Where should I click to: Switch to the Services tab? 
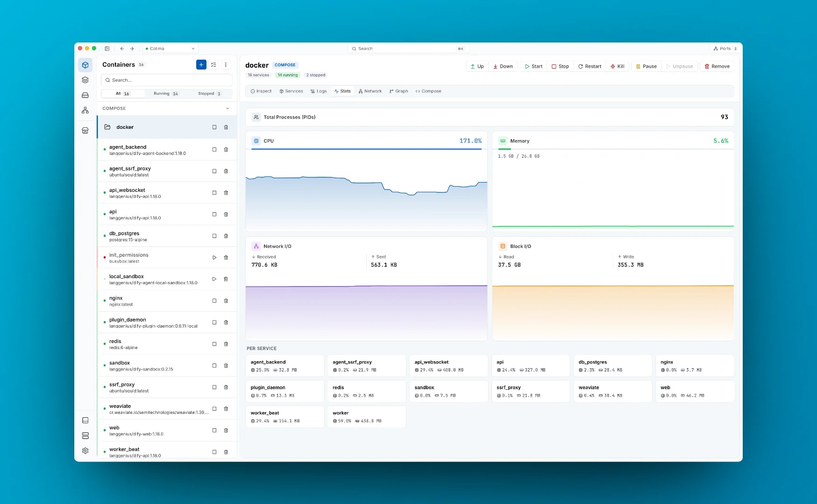pyautogui.click(x=291, y=91)
